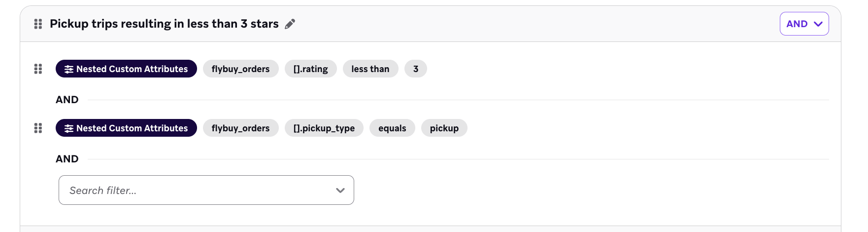Click the group title 'Pickup trips resulting in less than 3 stars'
This screenshot has height=232, width=868.
tap(164, 24)
